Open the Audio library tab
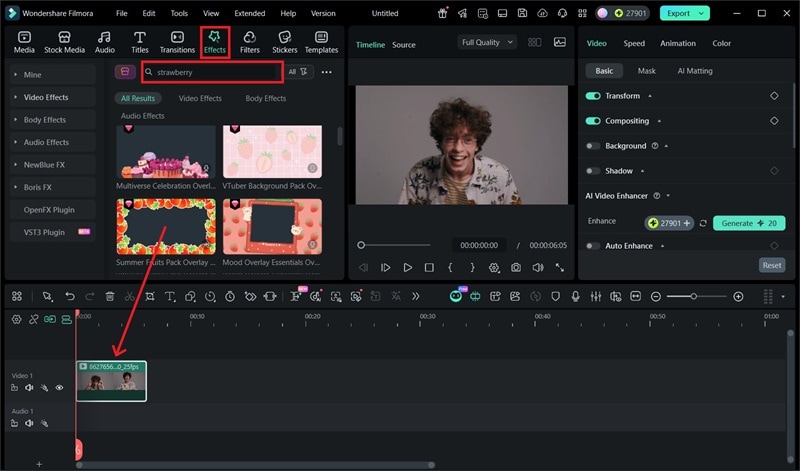Viewport: 800px width, 471px height. pyautogui.click(x=105, y=42)
